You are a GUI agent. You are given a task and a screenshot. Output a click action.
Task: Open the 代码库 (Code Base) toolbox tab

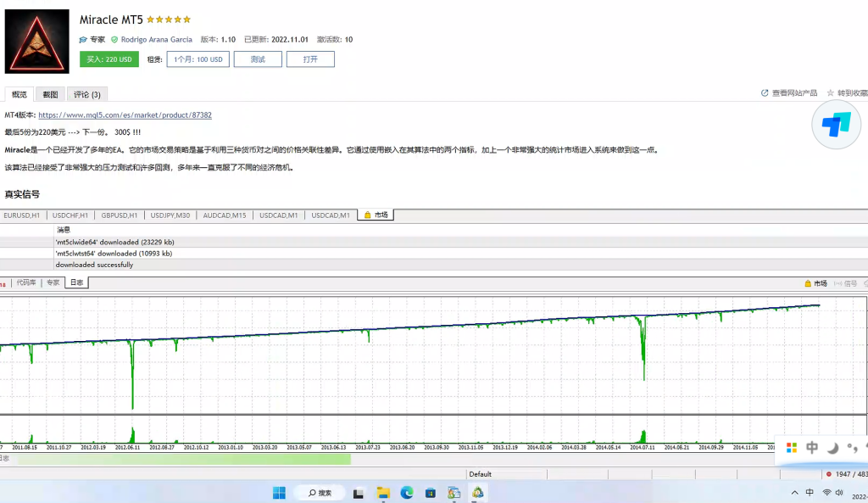[26, 282]
